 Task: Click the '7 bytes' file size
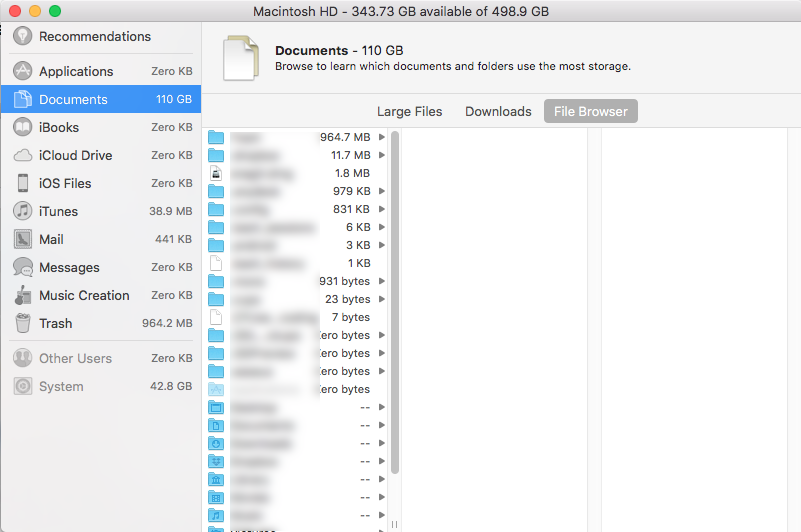click(x=351, y=317)
